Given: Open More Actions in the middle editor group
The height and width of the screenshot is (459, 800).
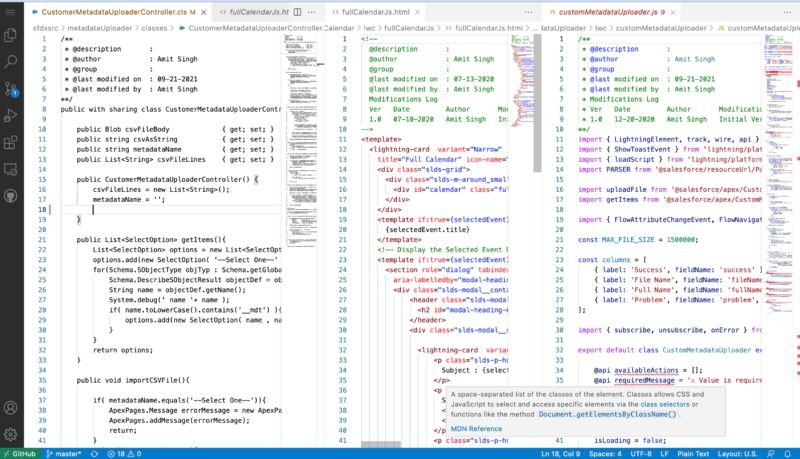Looking at the screenshot, I should pos(529,12).
